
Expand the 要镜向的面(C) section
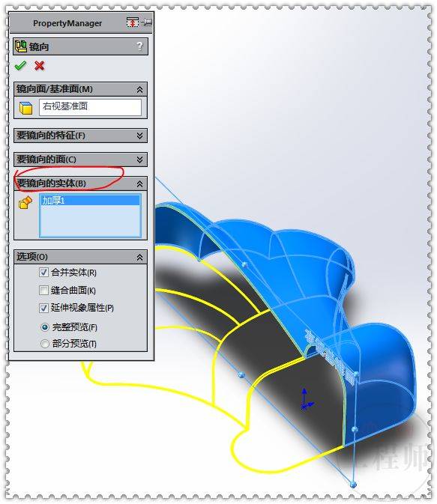coord(80,160)
